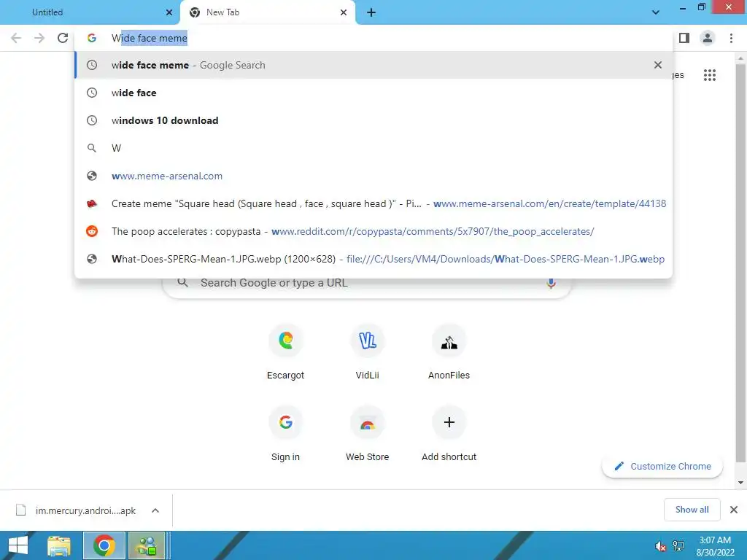Click Customize Chrome button

click(662, 466)
